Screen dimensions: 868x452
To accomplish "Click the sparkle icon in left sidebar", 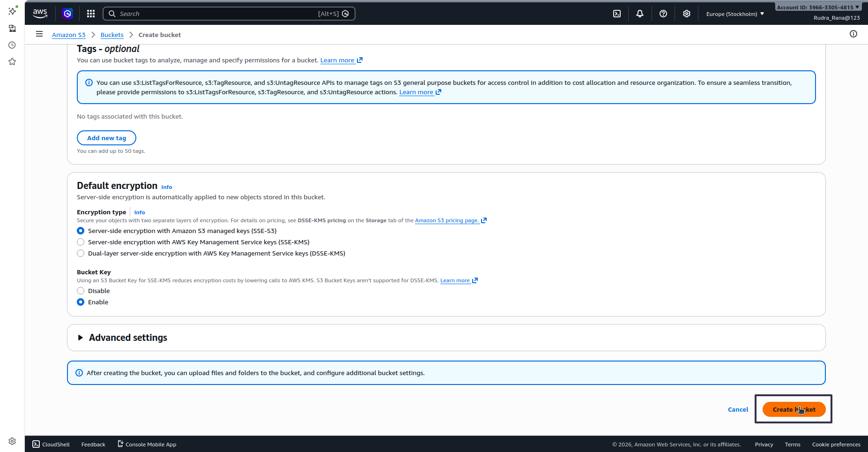I will pos(13,10).
